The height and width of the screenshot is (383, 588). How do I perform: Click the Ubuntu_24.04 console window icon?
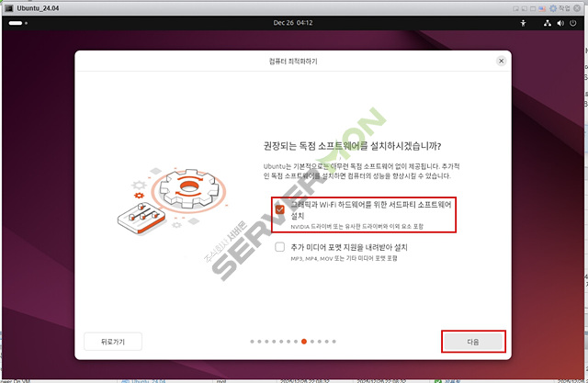(9, 8)
